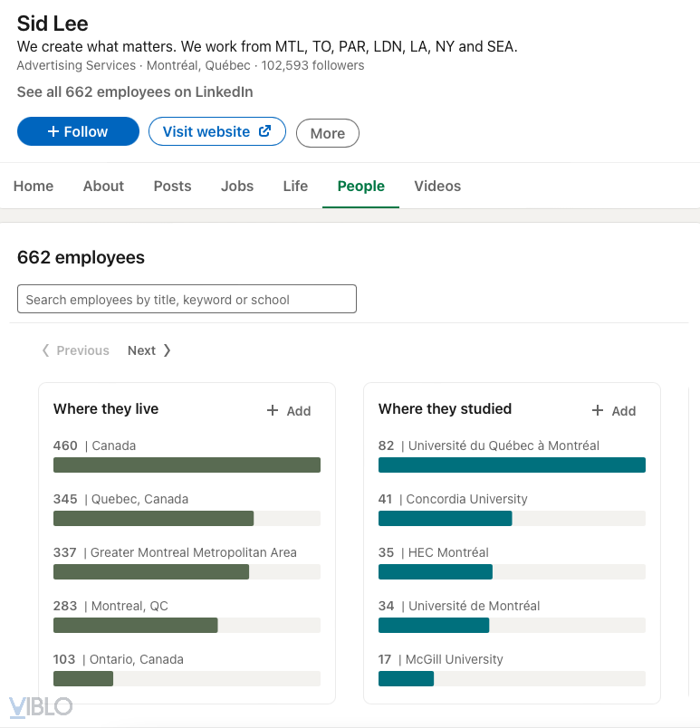700x728 pixels.
Task: Open the More options dropdown
Action: tap(327, 133)
